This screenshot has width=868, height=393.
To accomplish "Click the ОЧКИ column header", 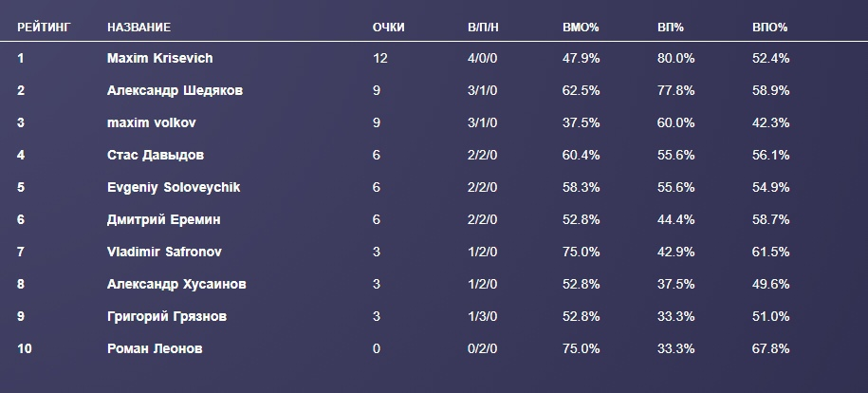I will coord(389,28).
